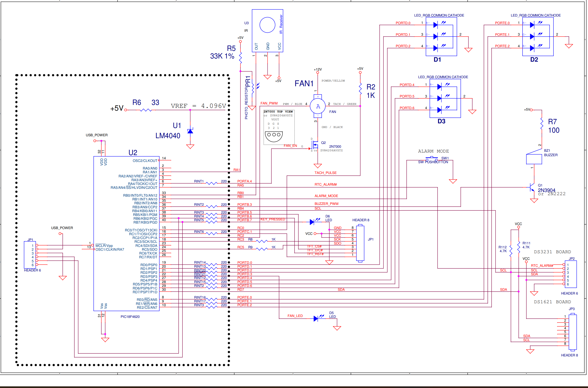Click the PIC18F4620 part name label
The image size is (588, 388).
(130, 317)
